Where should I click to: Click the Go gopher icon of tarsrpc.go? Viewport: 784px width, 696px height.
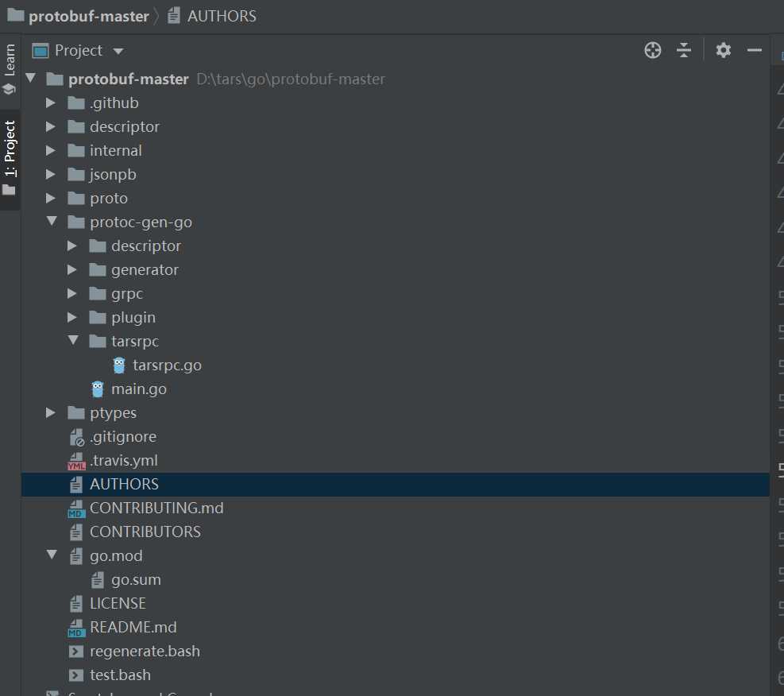pyautogui.click(x=119, y=365)
